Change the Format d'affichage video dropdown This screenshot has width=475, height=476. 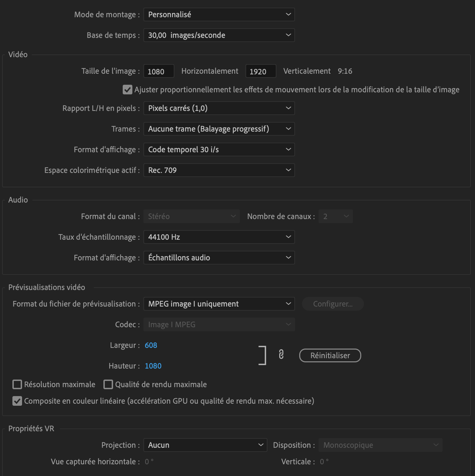[x=219, y=149]
